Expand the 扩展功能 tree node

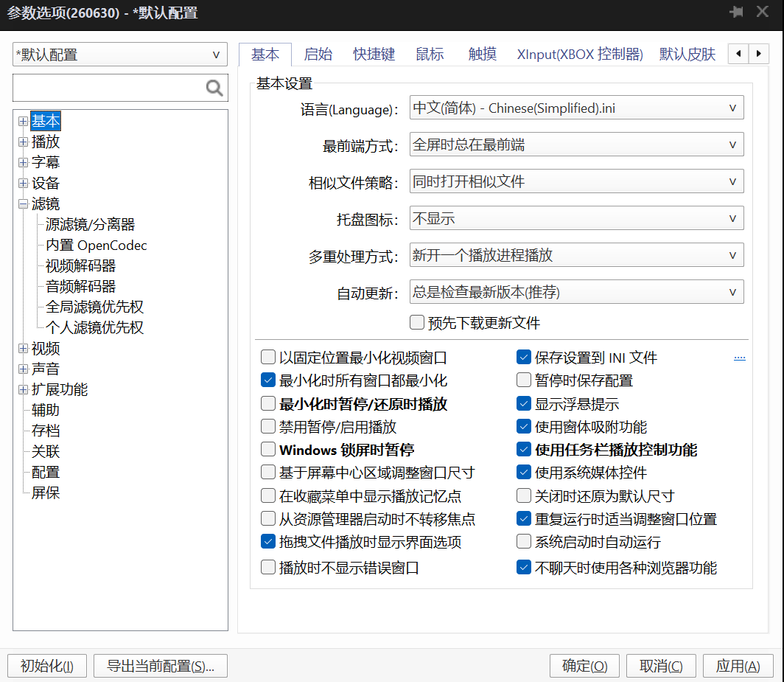pyautogui.click(x=23, y=390)
